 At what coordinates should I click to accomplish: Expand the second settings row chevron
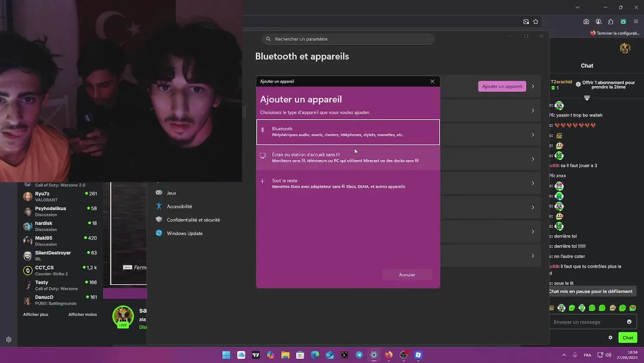tap(533, 110)
